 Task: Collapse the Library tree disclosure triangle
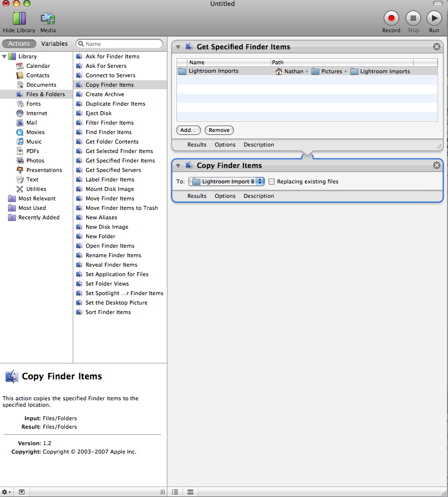pyautogui.click(x=4, y=56)
